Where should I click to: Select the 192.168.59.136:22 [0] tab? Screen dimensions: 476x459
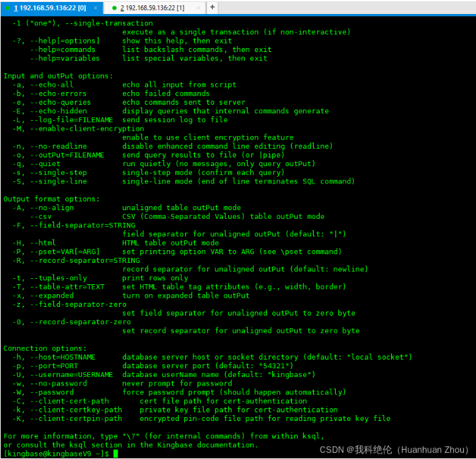[x=49, y=8]
